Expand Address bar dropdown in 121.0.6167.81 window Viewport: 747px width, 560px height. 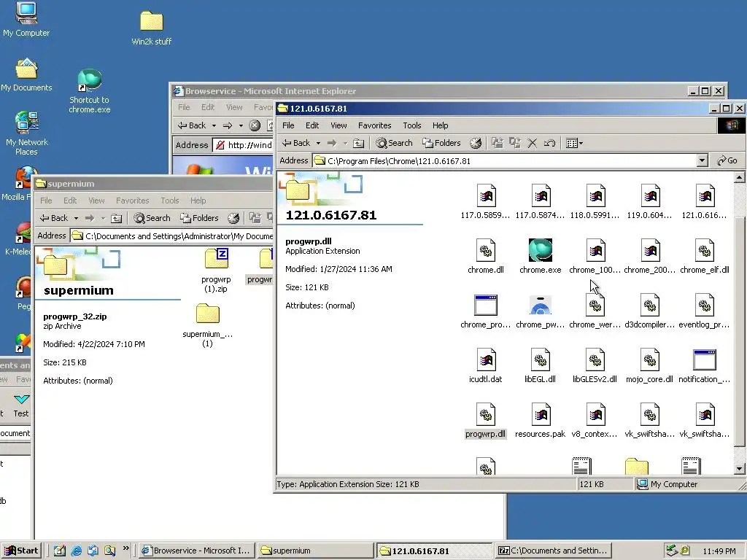coord(702,160)
